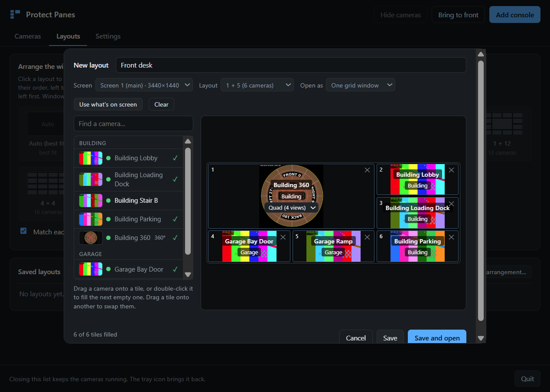The width and height of the screenshot is (550, 392).
Task: Remove Building Parking from tile 6
Action: click(451, 237)
